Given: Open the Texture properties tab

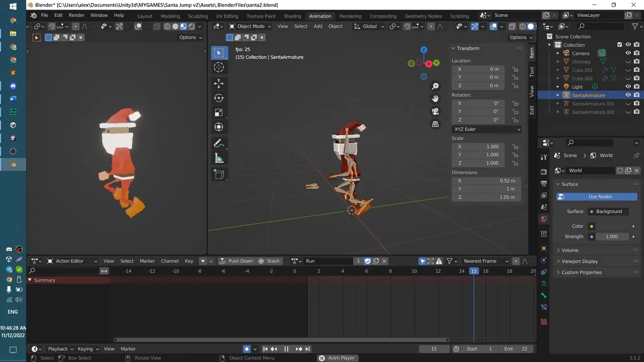Looking at the screenshot, I should point(544,322).
